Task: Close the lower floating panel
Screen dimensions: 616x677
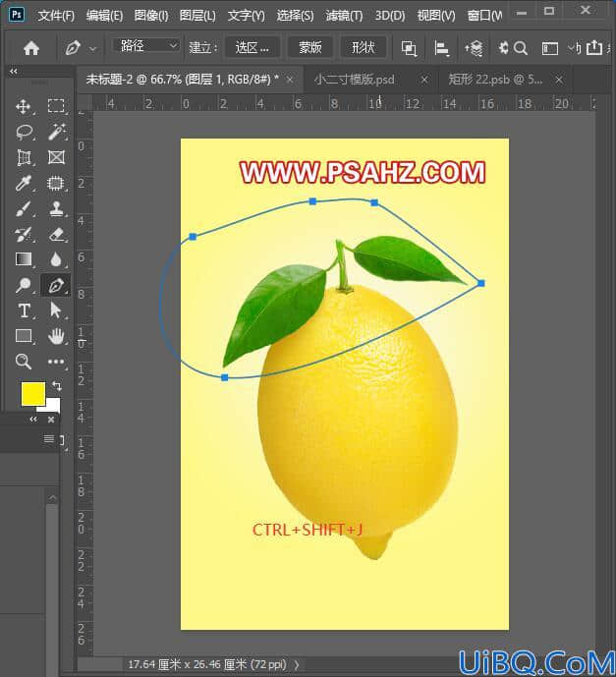Action: click(51, 420)
